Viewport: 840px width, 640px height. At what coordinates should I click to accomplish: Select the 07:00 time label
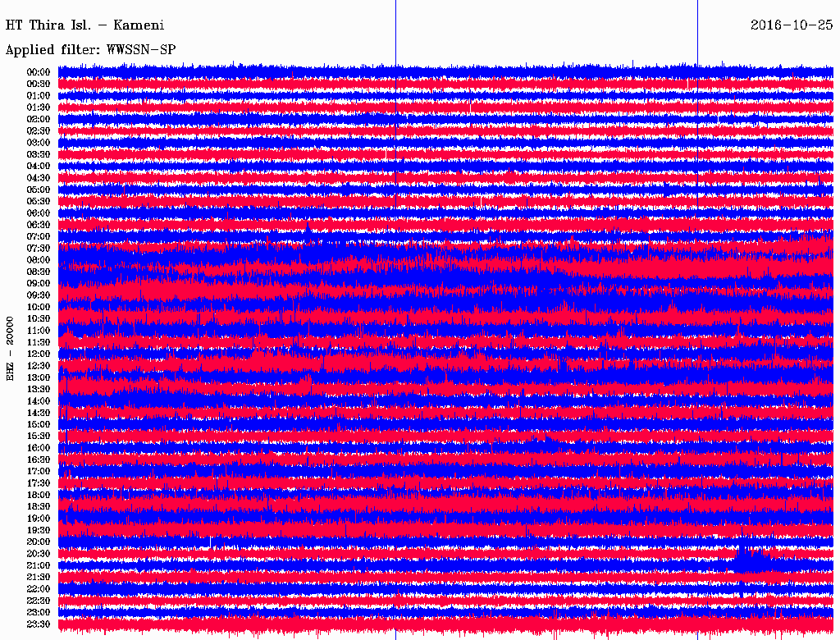tap(39, 236)
